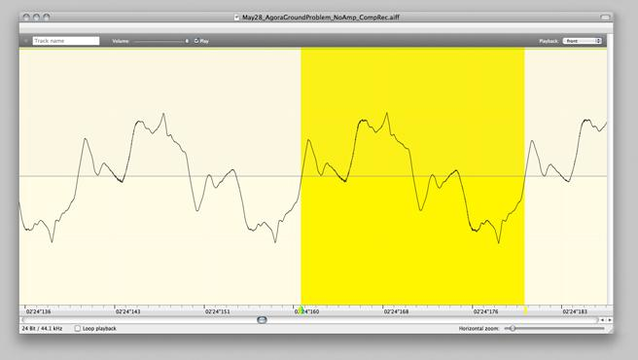This screenshot has width=638, height=360.
Task: Enable the Loop playback checkbox
Action: coord(77,328)
